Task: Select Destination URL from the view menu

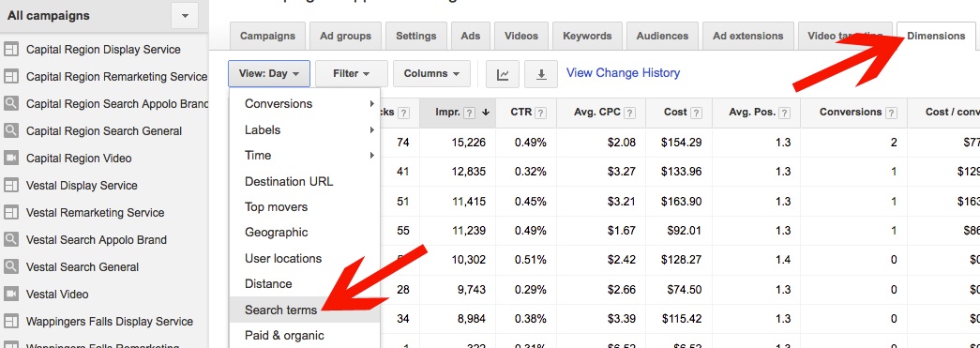Action: pyautogui.click(x=305, y=182)
